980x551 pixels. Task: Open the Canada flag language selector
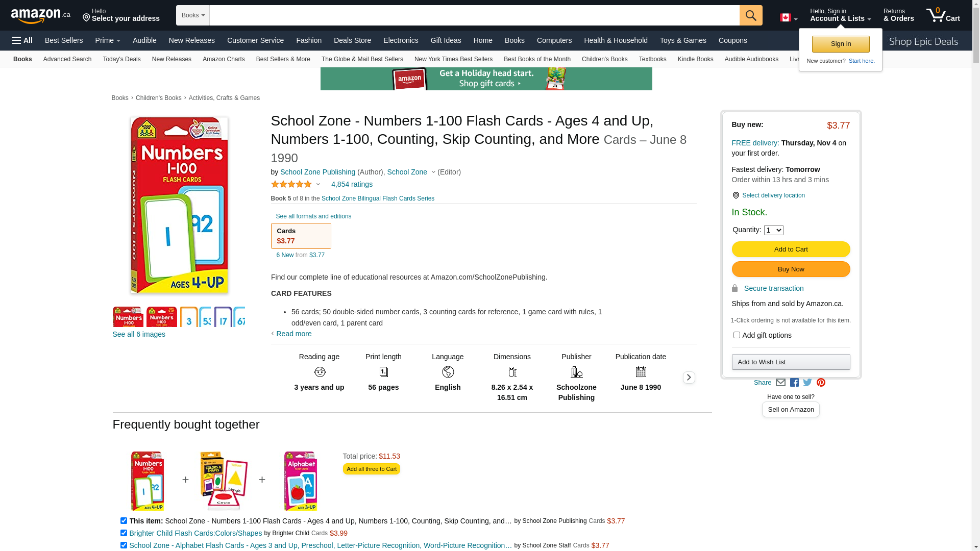(x=789, y=18)
